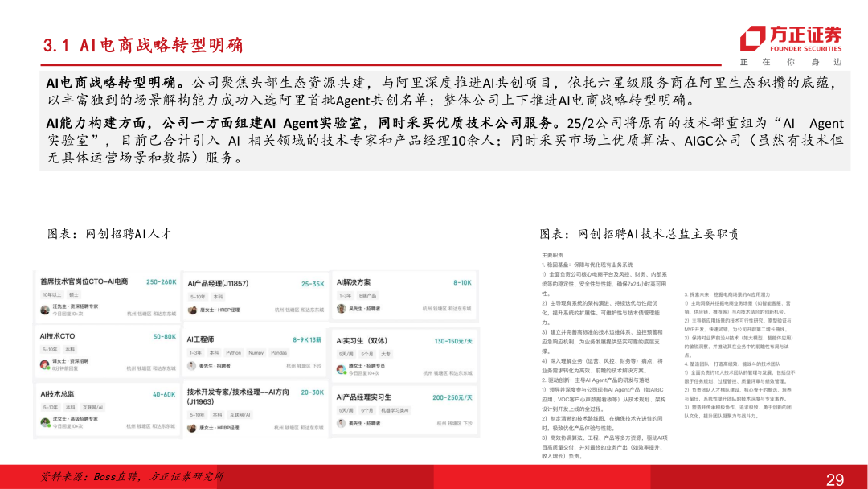Select the B端产品 tag on AI解决方案
The height and width of the screenshot is (489, 868).
367,296
